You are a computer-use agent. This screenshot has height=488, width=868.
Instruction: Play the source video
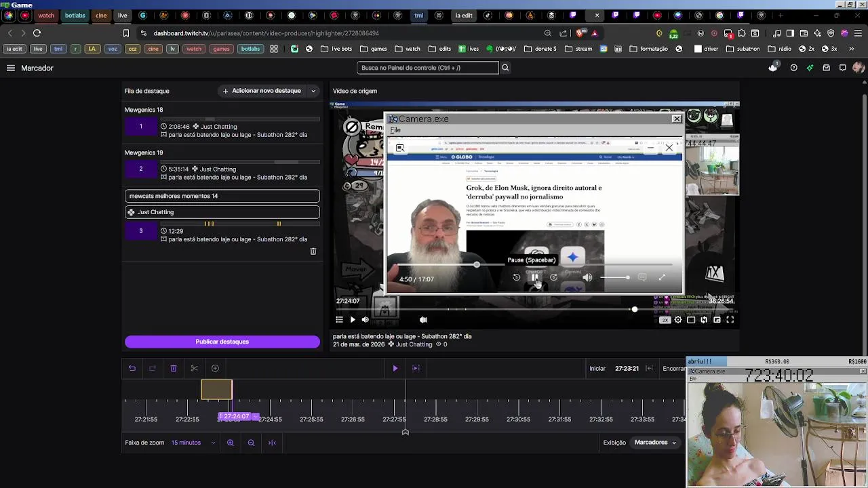click(x=352, y=320)
